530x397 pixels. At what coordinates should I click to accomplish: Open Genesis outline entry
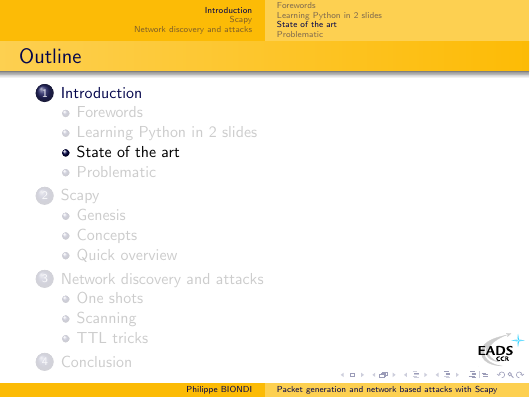(101, 215)
